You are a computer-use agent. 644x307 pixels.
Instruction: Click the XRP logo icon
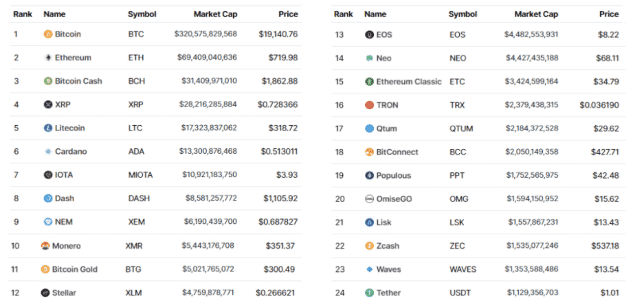coord(48,104)
